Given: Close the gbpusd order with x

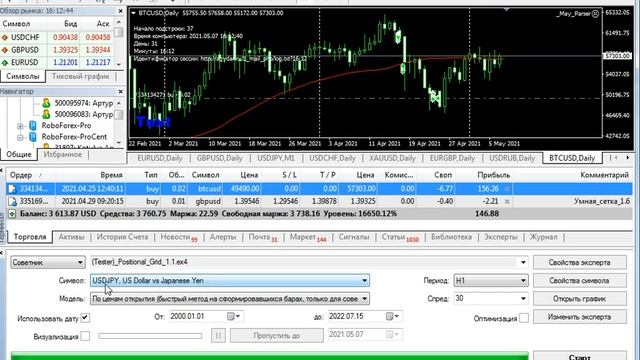Looking at the screenshot, I should (507, 201).
